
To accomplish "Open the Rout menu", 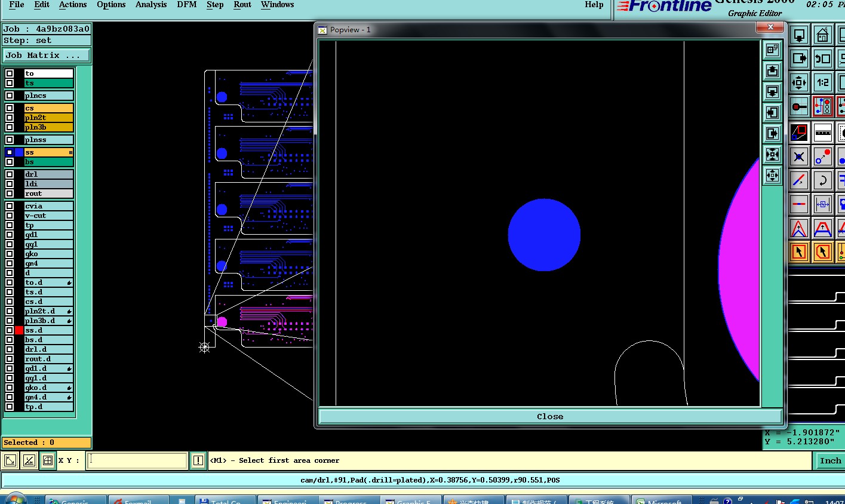I will point(242,5).
